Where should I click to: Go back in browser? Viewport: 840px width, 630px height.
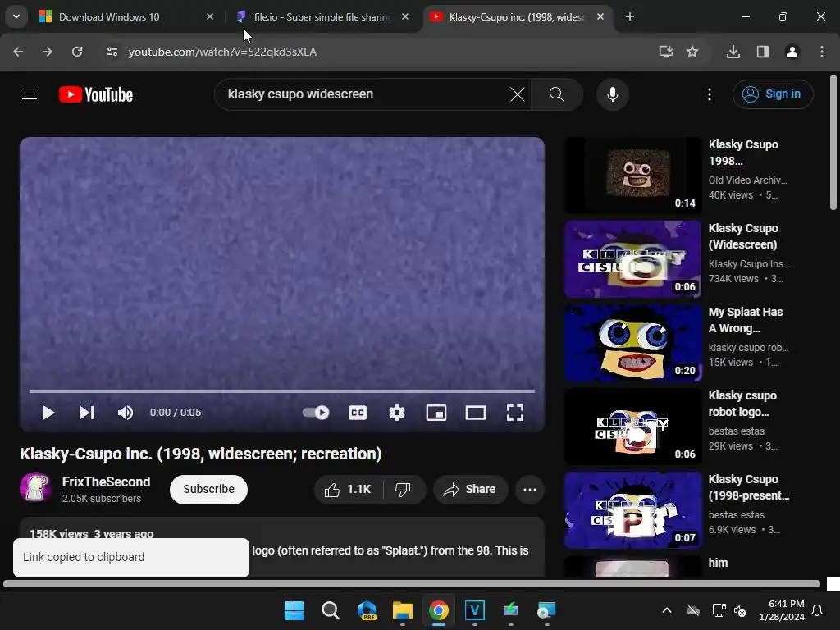(18, 52)
